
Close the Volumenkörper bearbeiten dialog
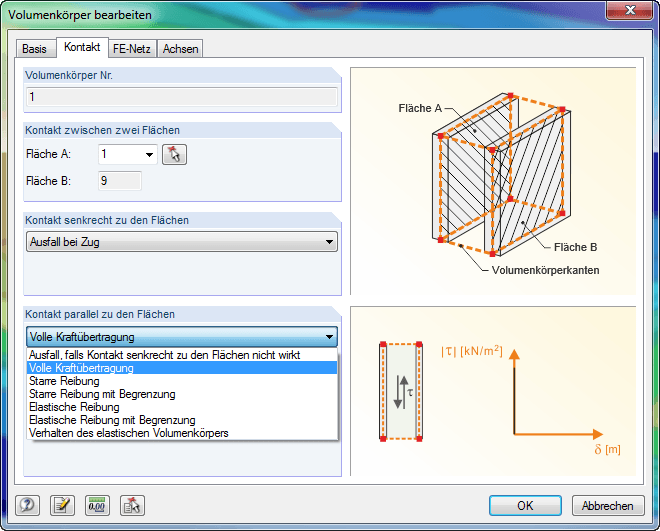tap(630, 10)
